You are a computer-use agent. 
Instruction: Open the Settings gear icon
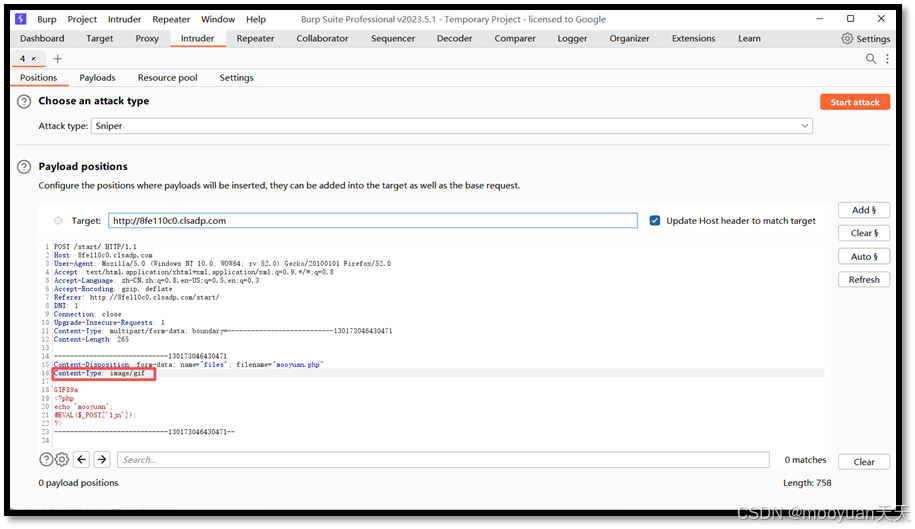pyautogui.click(x=847, y=38)
